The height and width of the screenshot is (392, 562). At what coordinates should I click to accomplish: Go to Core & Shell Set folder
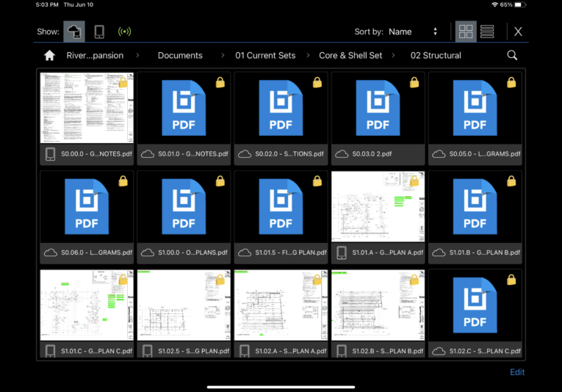(x=350, y=55)
